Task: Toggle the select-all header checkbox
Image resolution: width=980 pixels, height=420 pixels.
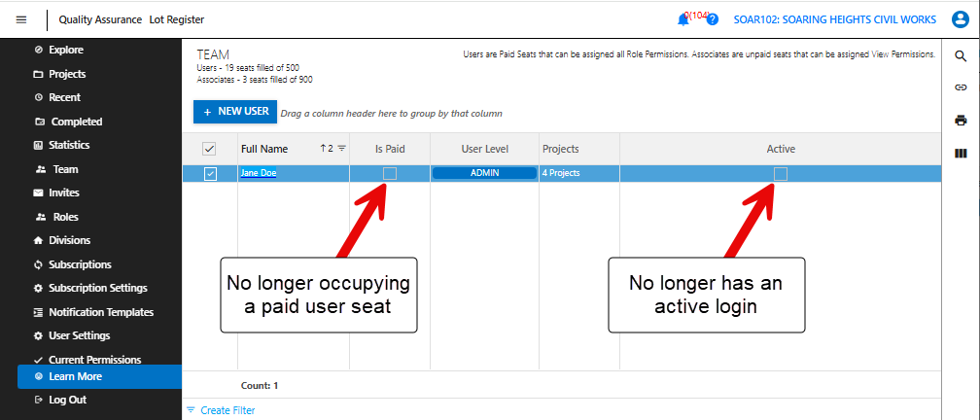Action: (x=209, y=150)
